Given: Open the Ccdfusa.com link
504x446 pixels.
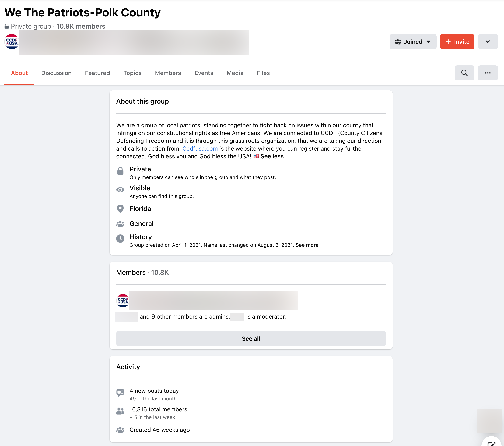Looking at the screenshot, I should 200,149.
